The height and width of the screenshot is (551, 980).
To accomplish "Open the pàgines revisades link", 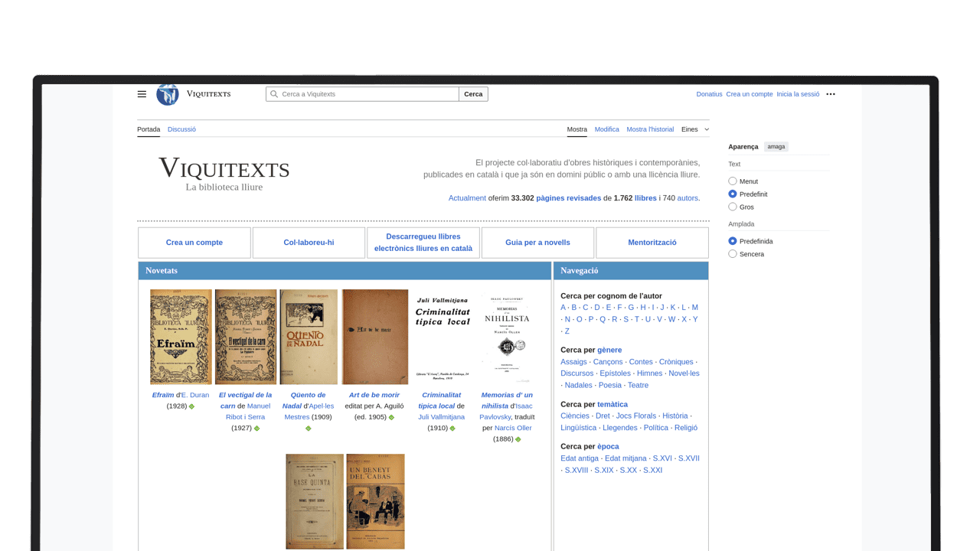I will pos(569,198).
